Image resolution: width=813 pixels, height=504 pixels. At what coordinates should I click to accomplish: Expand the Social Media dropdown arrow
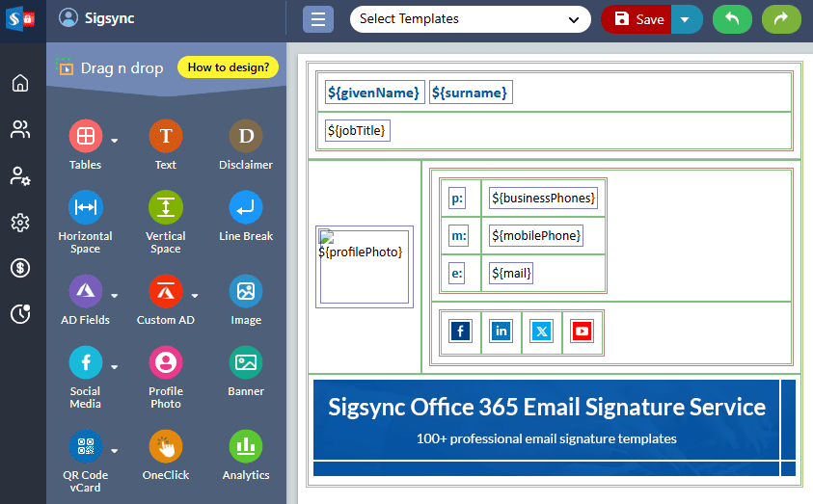coord(115,367)
